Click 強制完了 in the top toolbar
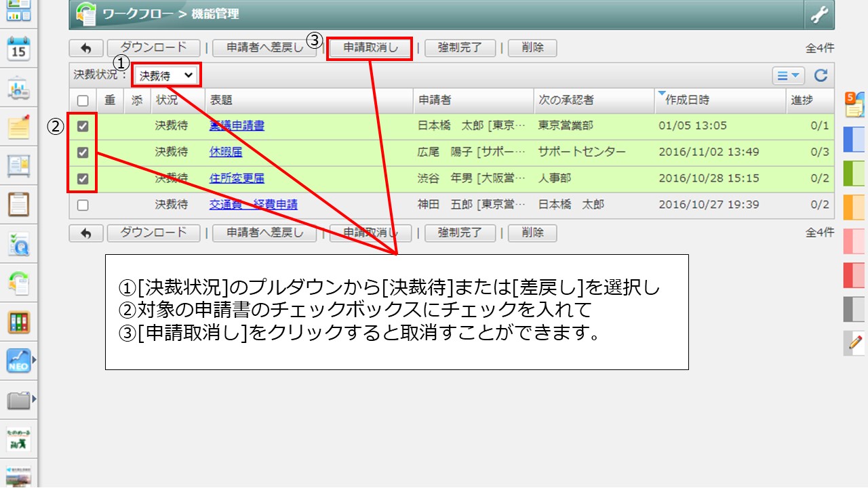868x488 pixels. pyautogui.click(x=460, y=48)
